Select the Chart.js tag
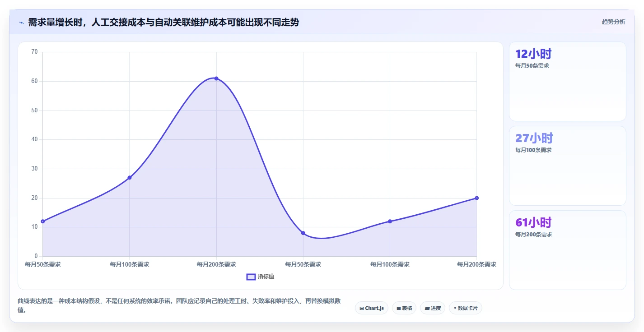Image resolution: width=644 pixels, height=332 pixels. [x=372, y=308]
